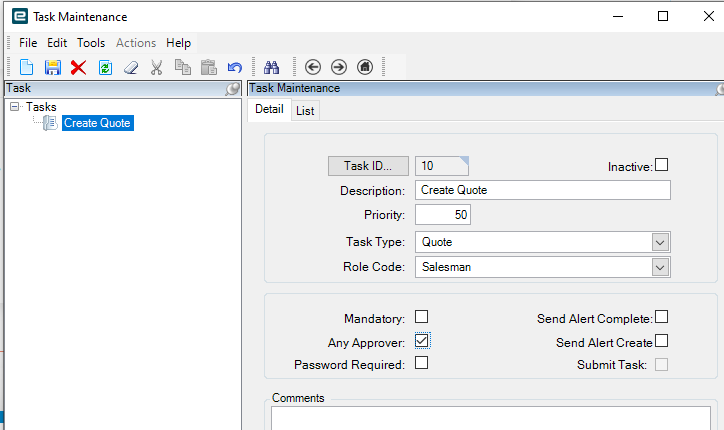Cut with the scissors toolbar icon

point(157,67)
